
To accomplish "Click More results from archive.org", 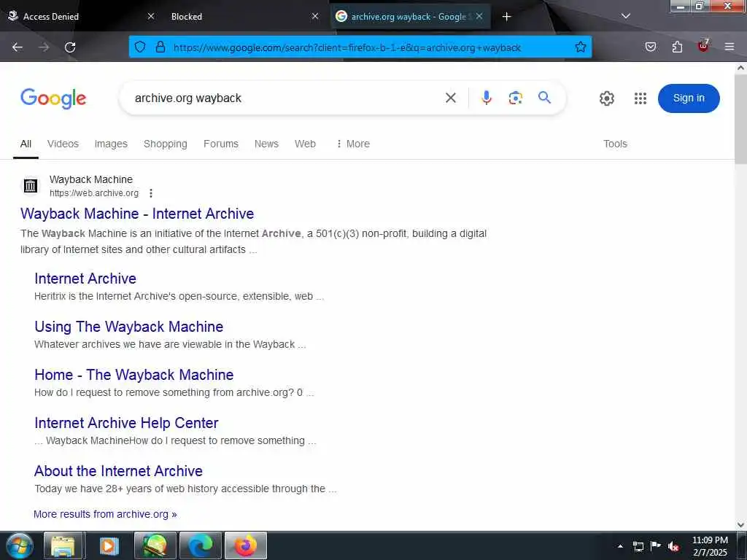I will 105,514.
